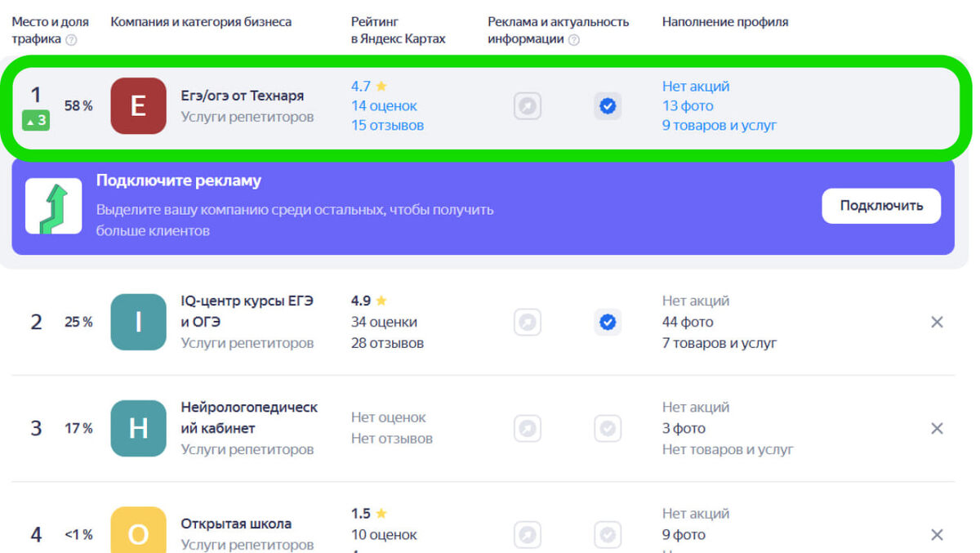Viewport: 980px width, 553px height.
Task: Click the advertising icon in Нейрологопедический кабинет row
Action: 528,428
